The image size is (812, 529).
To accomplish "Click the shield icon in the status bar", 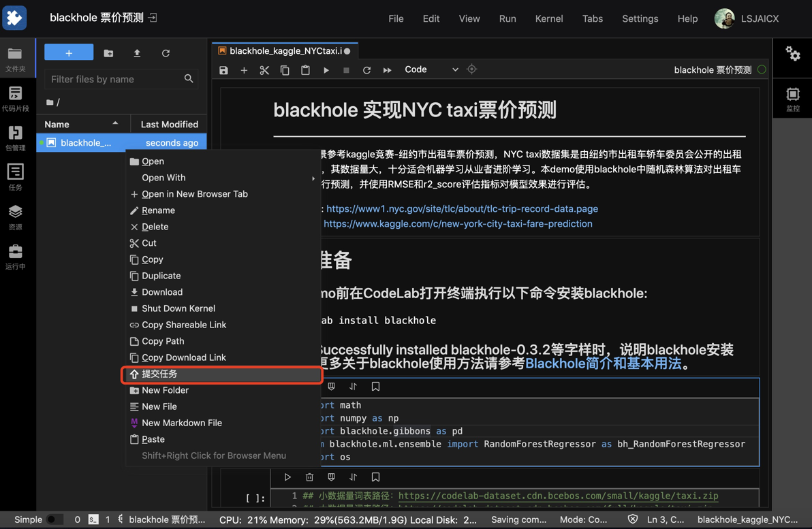I will click(x=633, y=519).
